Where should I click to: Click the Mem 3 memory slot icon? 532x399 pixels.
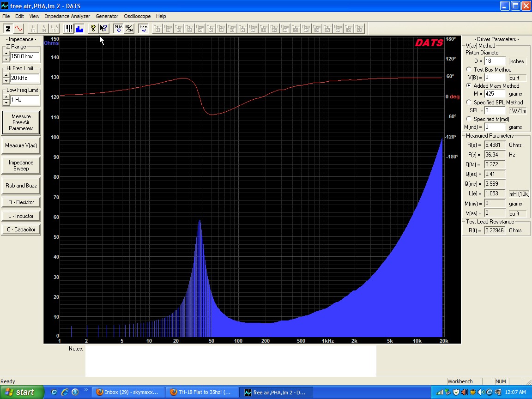(179, 29)
